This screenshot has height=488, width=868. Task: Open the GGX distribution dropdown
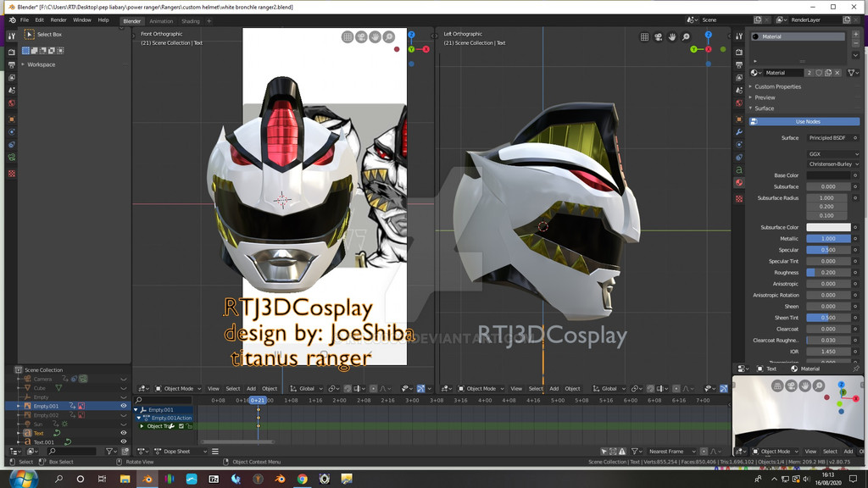pyautogui.click(x=833, y=154)
